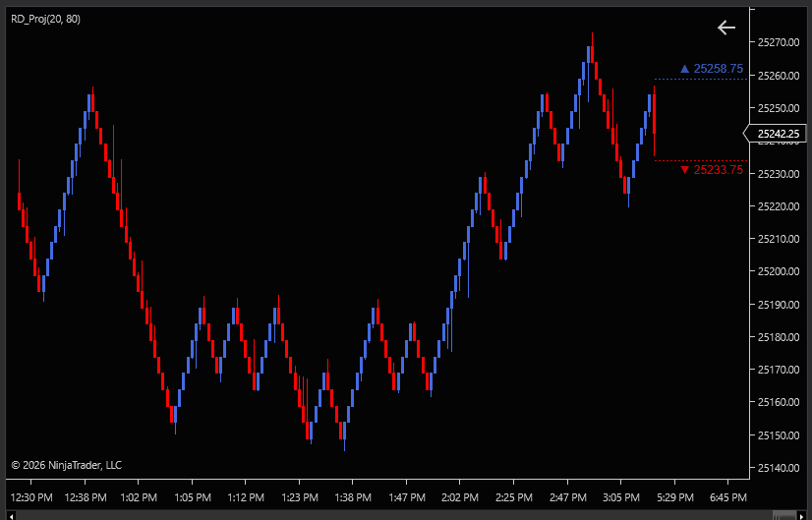Click the red 25233.75 projection label
This screenshot has width=812, height=520.
point(718,170)
